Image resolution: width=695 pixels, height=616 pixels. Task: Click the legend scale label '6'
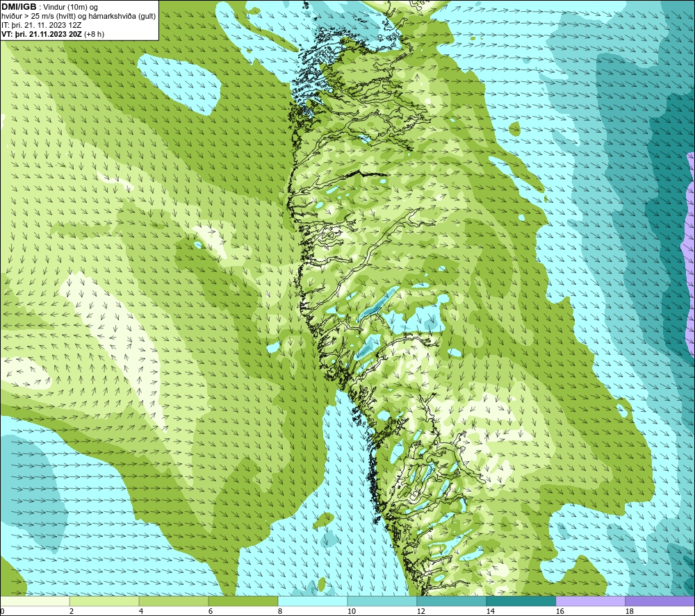point(211,611)
